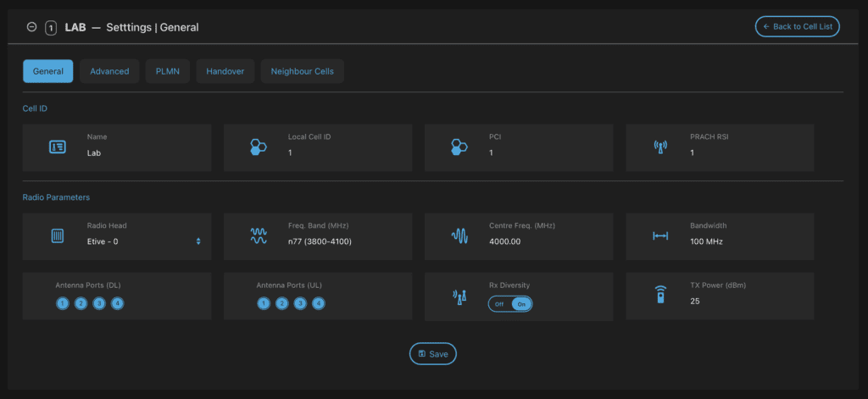Switch to the Advanced tab
Viewport: 868px width, 399px height.
click(x=109, y=71)
